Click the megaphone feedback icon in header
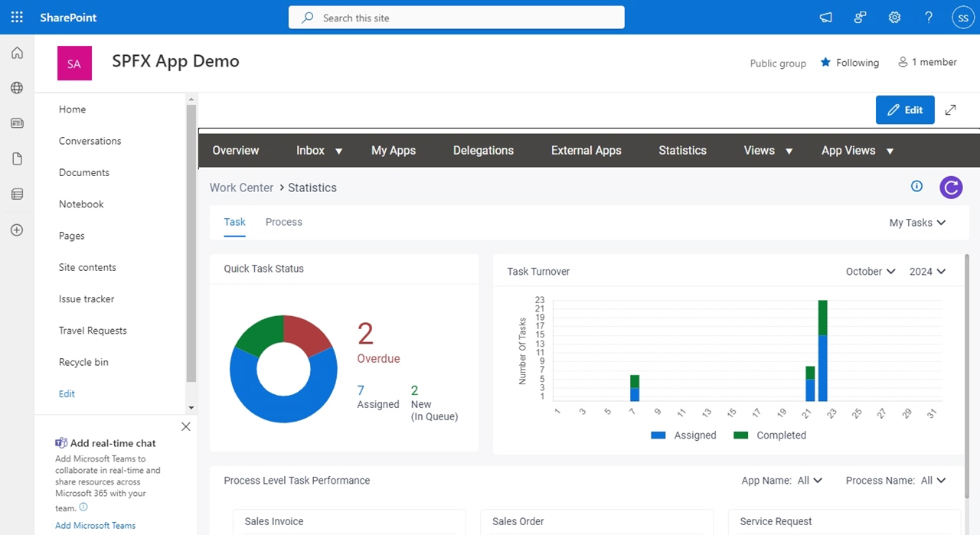The width and height of the screenshot is (980, 535). click(826, 18)
